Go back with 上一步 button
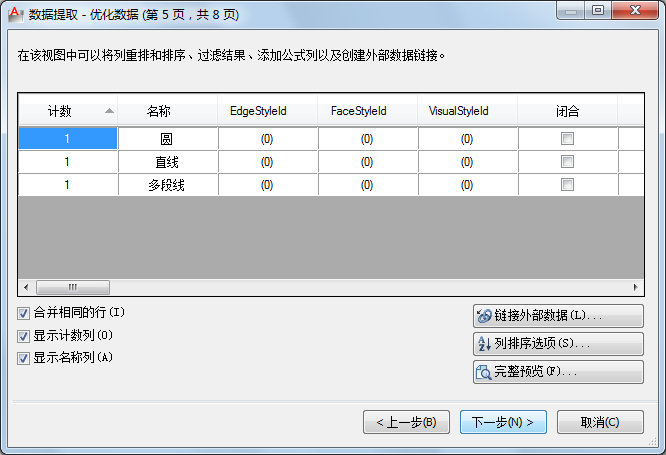This screenshot has width=666, height=455. 406,422
